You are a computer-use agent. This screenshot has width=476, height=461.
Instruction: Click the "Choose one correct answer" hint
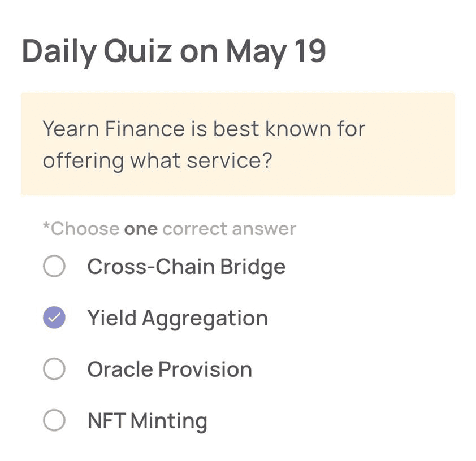click(x=170, y=229)
